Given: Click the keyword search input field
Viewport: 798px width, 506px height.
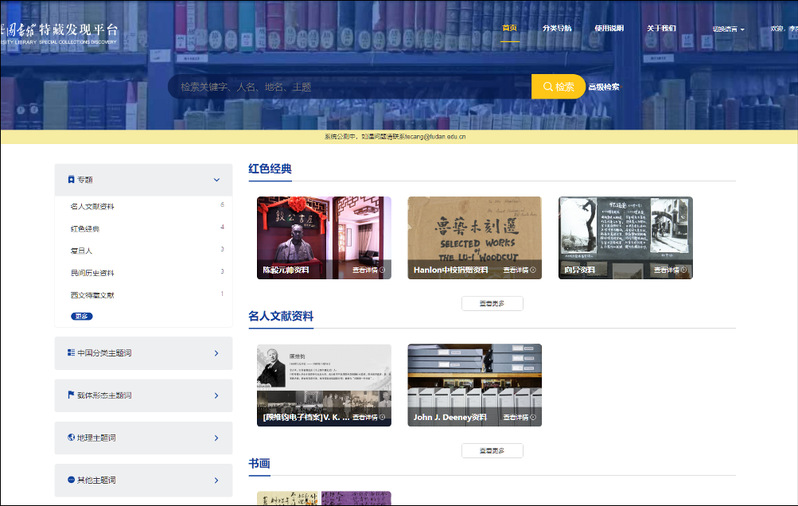Looking at the screenshot, I should click(x=350, y=87).
